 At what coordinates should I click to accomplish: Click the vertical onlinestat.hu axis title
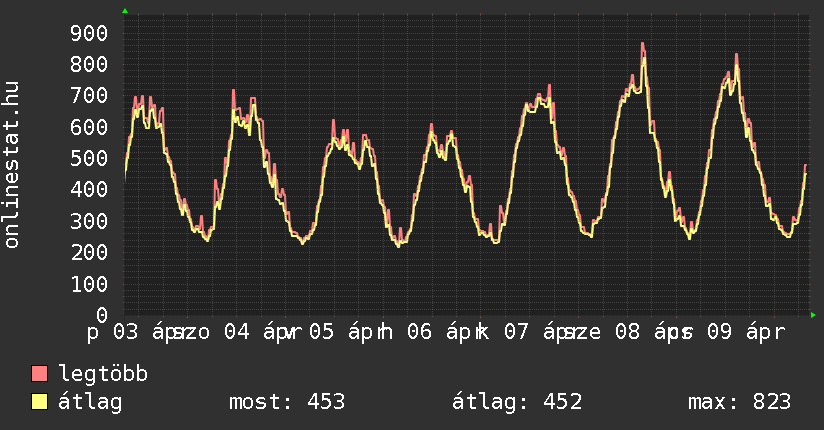coord(13,165)
